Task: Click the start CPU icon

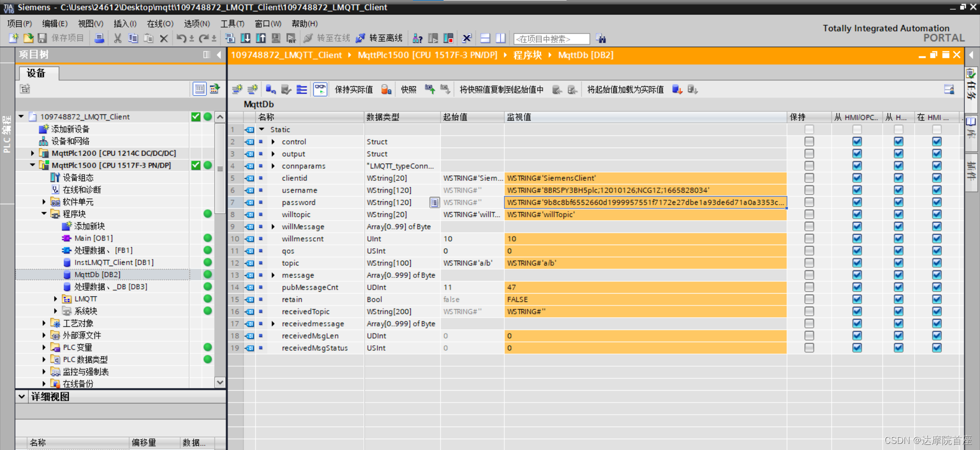Action: point(433,38)
